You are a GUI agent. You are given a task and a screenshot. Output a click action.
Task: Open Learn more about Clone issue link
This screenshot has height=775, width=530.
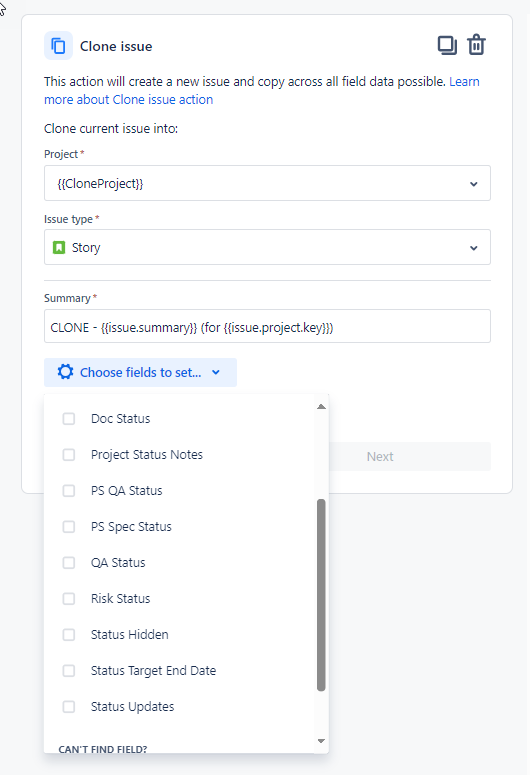[x=262, y=90]
